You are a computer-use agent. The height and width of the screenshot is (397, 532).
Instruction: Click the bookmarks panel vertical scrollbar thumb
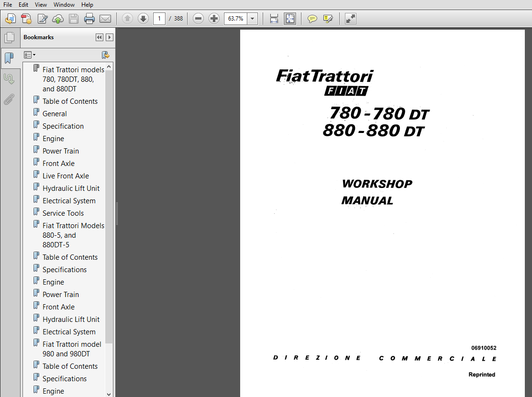click(109, 207)
